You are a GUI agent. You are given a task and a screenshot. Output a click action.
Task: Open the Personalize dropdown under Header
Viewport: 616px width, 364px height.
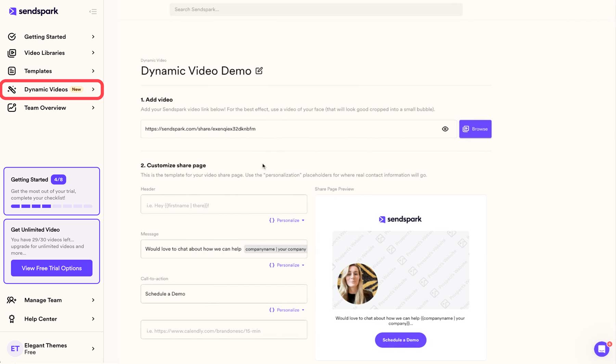pos(287,220)
